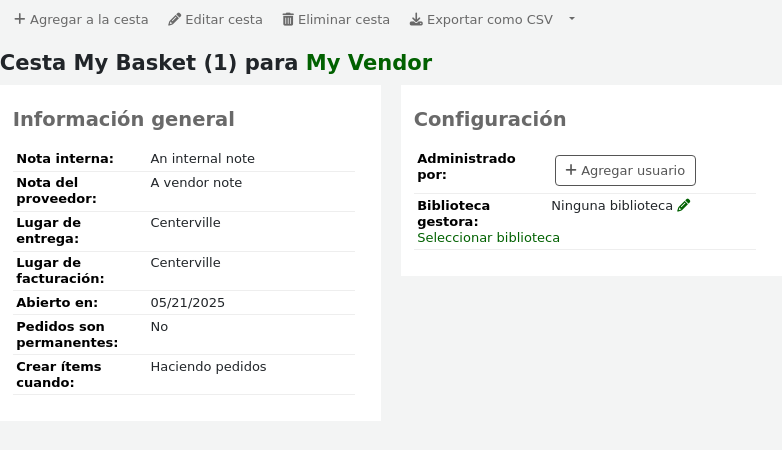782x450 pixels.
Task: Click the Abierto en date 05/21/2025
Action: pos(187,302)
